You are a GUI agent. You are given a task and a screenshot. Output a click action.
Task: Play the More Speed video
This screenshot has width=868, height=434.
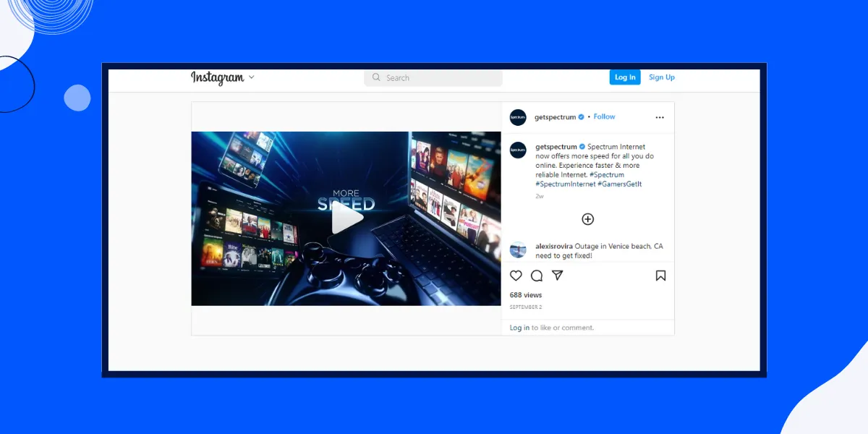pos(347,218)
